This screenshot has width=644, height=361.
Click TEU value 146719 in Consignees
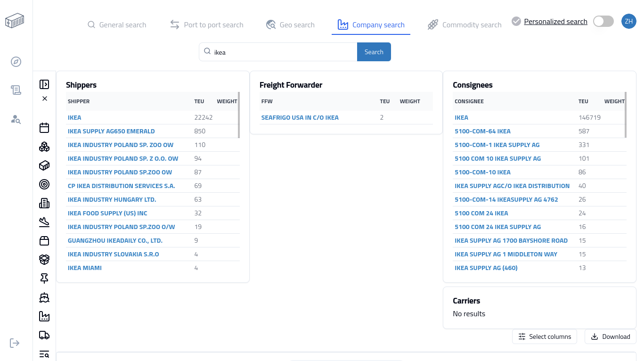pyautogui.click(x=590, y=117)
